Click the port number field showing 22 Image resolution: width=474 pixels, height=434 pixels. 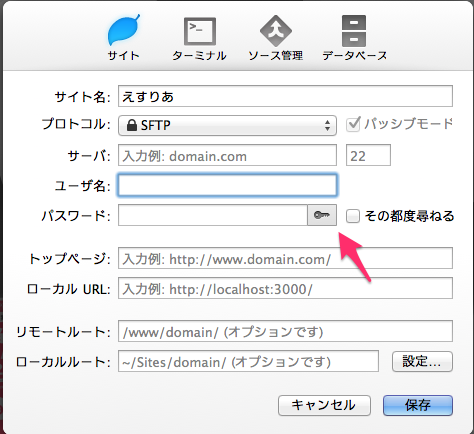(368, 155)
